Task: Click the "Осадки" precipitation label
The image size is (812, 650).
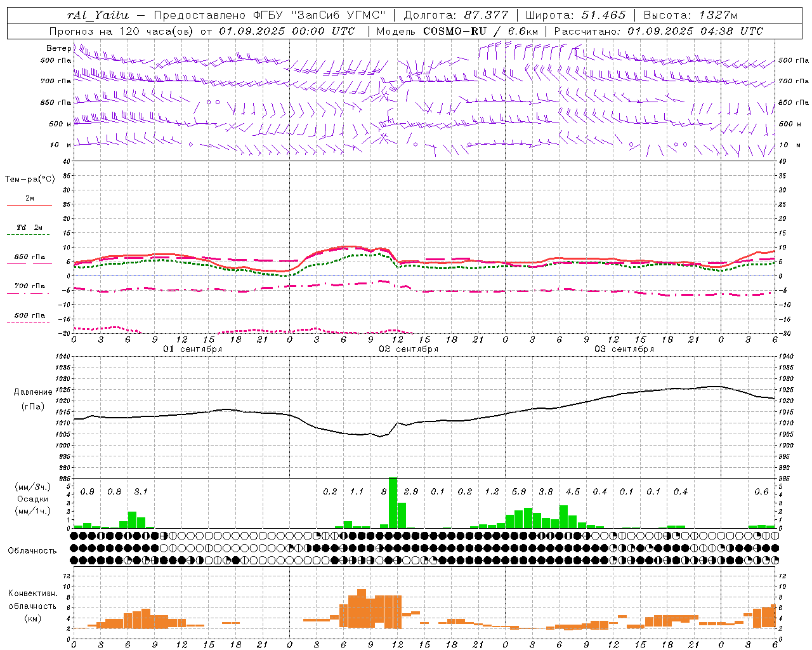Action: (x=33, y=499)
